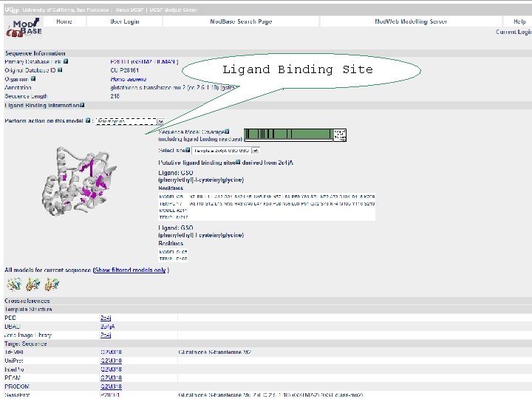Open the TrEMBL Q2M318 link
Viewport: 532px width, 399px height.
click(x=111, y=352)
